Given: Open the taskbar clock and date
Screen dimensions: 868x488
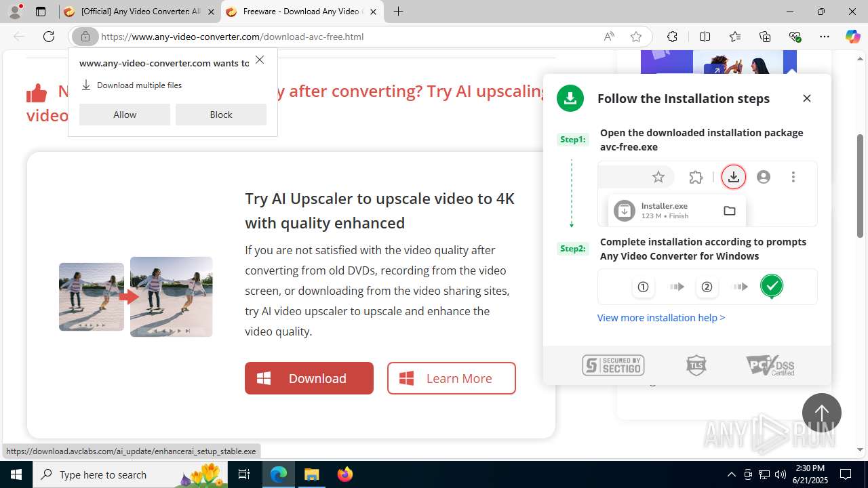Looking at the screenshot, I should [x=810, y=474].
